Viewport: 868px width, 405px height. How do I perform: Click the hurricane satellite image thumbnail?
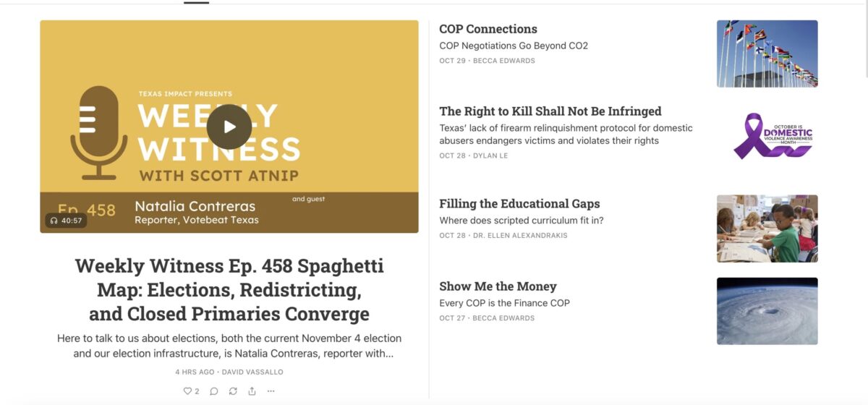coord(767,311)
